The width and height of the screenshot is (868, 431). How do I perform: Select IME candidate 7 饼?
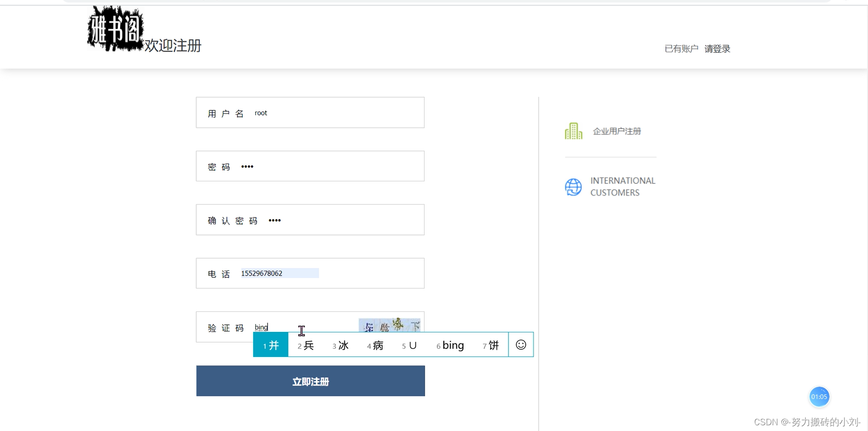[x=491, y=345]
